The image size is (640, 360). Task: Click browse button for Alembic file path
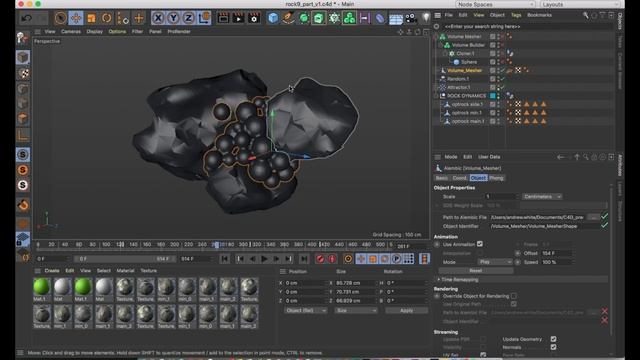(593, 217)
